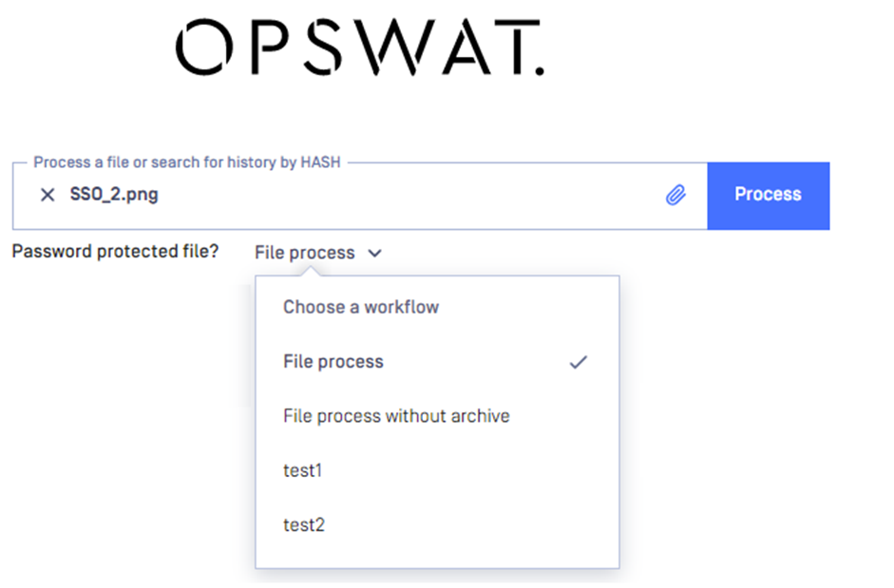Screen dimensions: 894x588
Task: Click blank space below test2 in menu
Action: (437, 558)
